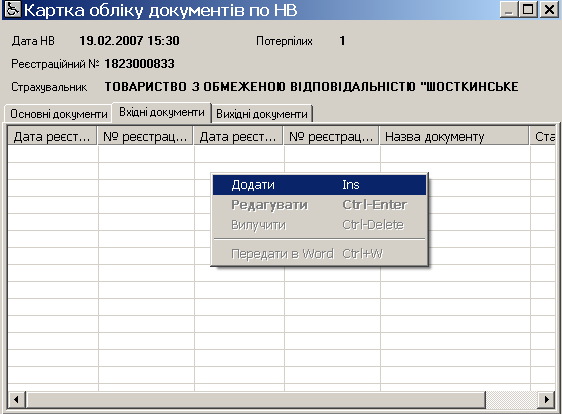The height and width of the screenshot is (414, 562).
Task: Click the right scroll arrow button
Action: (546, 399)
